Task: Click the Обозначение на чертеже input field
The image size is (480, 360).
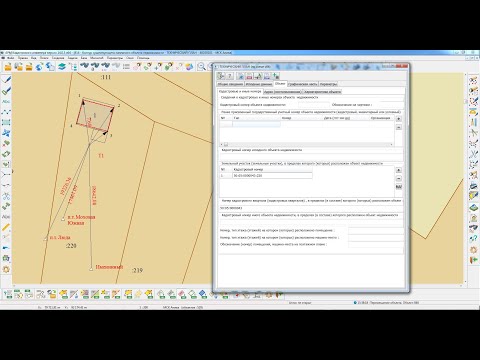Action: click(391, 105)
